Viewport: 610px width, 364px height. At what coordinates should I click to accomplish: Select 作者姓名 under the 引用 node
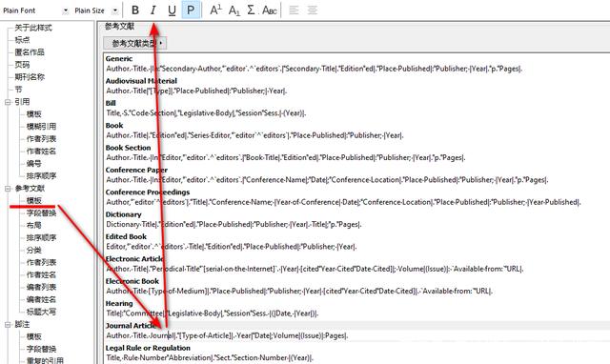(41, 152)
